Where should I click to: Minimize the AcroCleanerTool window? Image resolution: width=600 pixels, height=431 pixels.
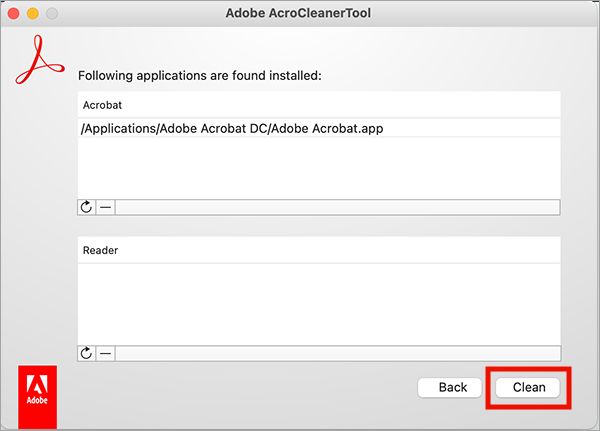coord(33,14)
